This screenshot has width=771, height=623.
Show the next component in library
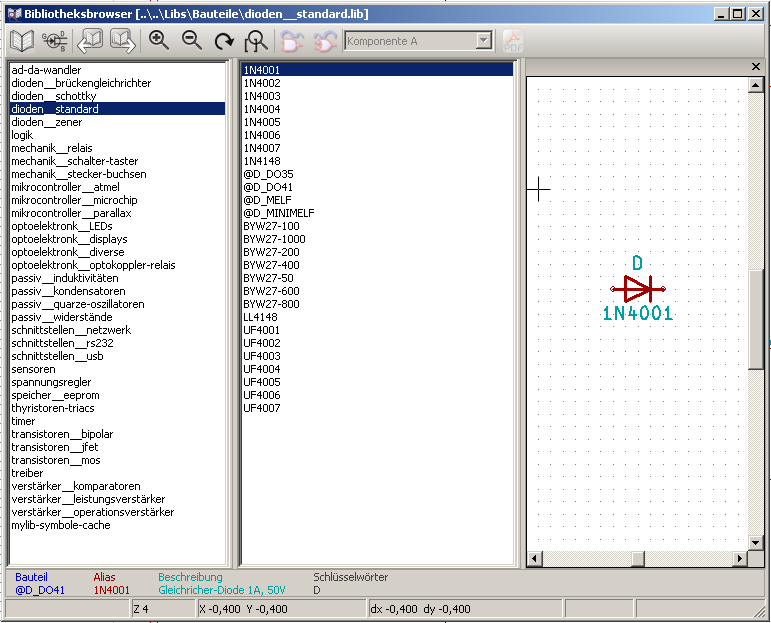click(x=122, y=41)
